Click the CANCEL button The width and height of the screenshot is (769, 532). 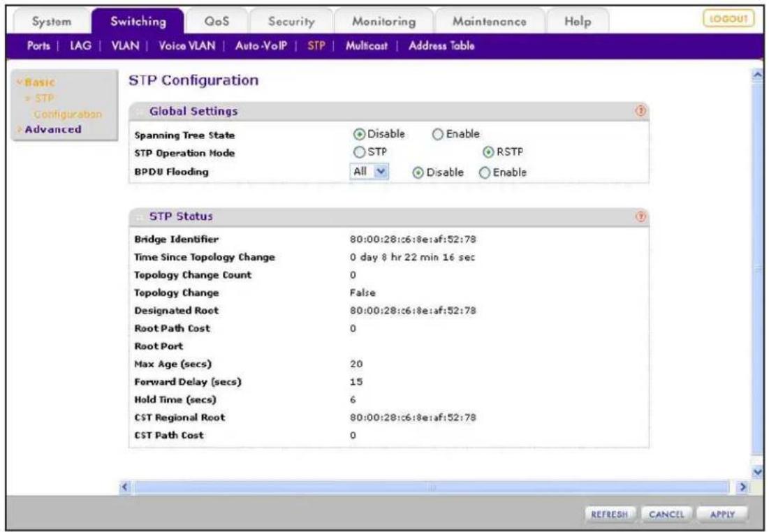point(666,515)
